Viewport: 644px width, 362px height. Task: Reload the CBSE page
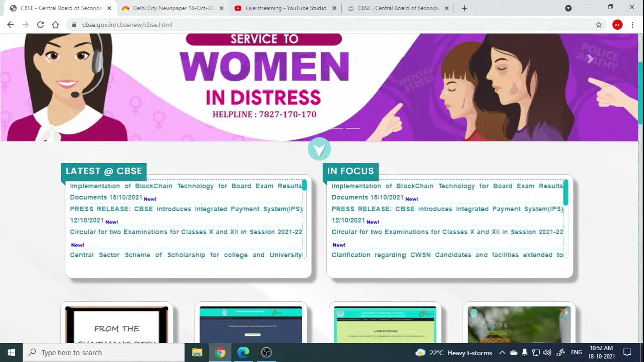tap(40, 25)
